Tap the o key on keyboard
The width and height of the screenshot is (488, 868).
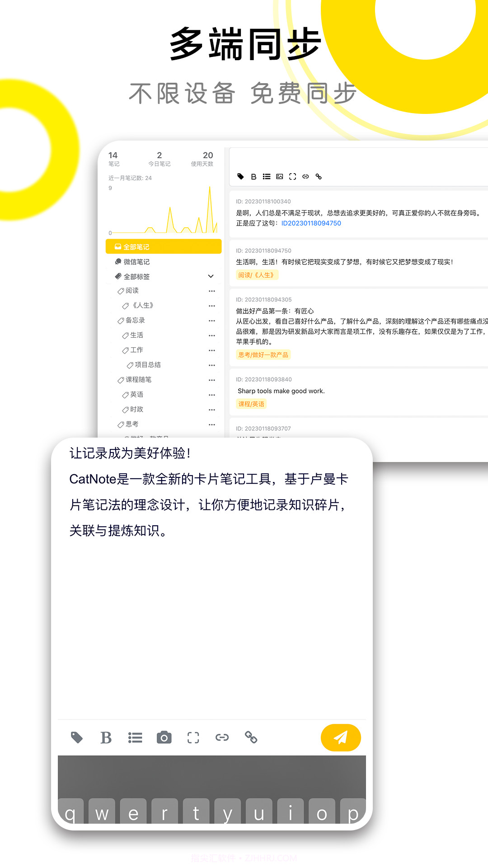322,812
